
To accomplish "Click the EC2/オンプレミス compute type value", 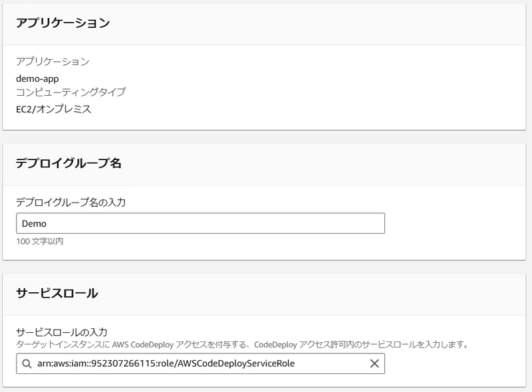I will tap(54, 109).
